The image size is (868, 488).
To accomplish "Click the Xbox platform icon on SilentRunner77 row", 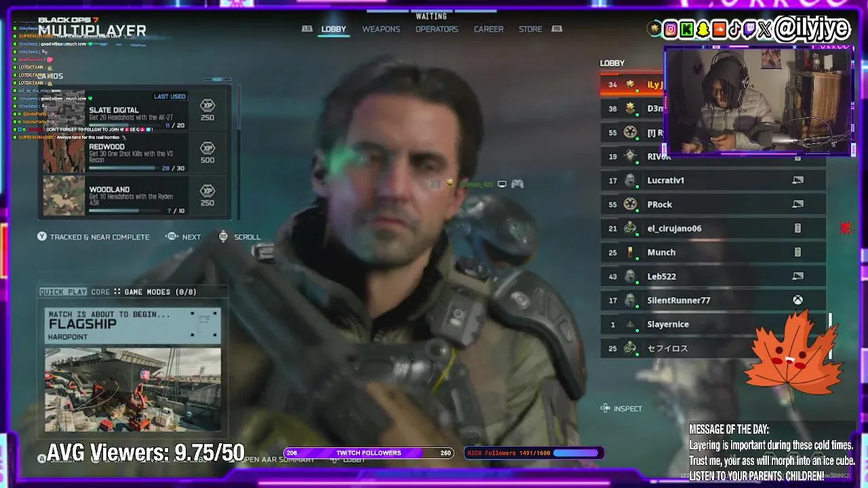I will pyautogui.click(x=797, y=300).
